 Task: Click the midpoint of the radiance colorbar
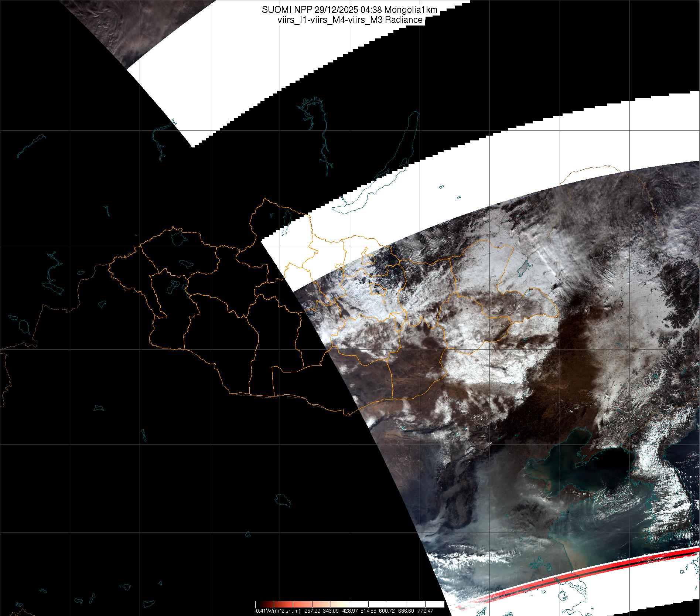coord(349,604)
